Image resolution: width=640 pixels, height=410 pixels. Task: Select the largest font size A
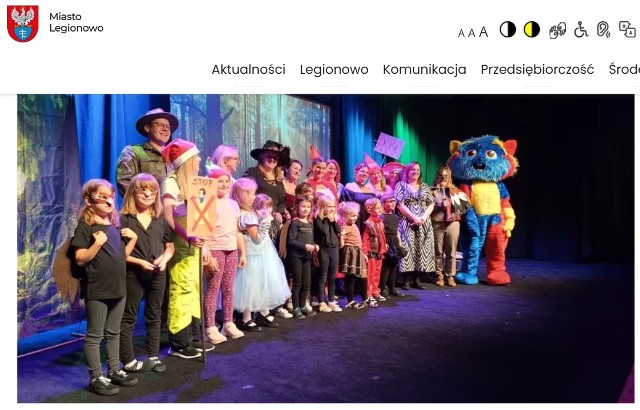tap(483, 32)
